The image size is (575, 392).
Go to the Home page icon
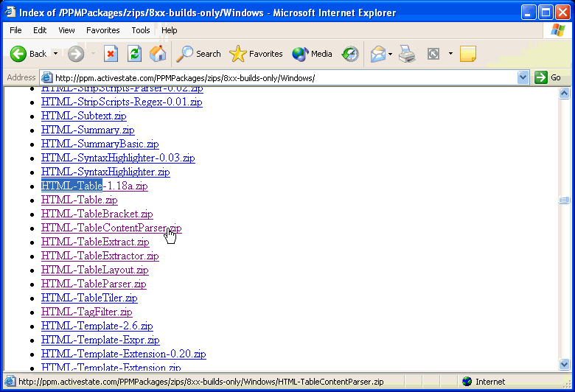pos(158,54)
